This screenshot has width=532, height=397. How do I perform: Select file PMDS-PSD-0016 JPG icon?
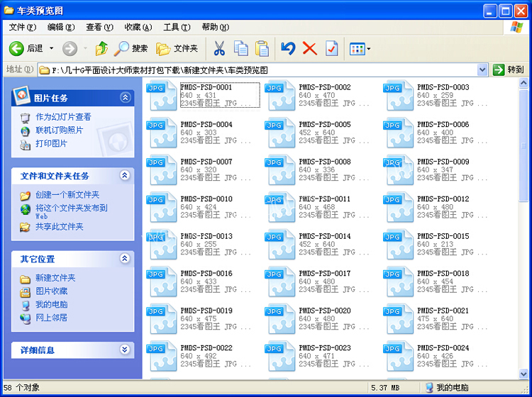coord(162,281)
